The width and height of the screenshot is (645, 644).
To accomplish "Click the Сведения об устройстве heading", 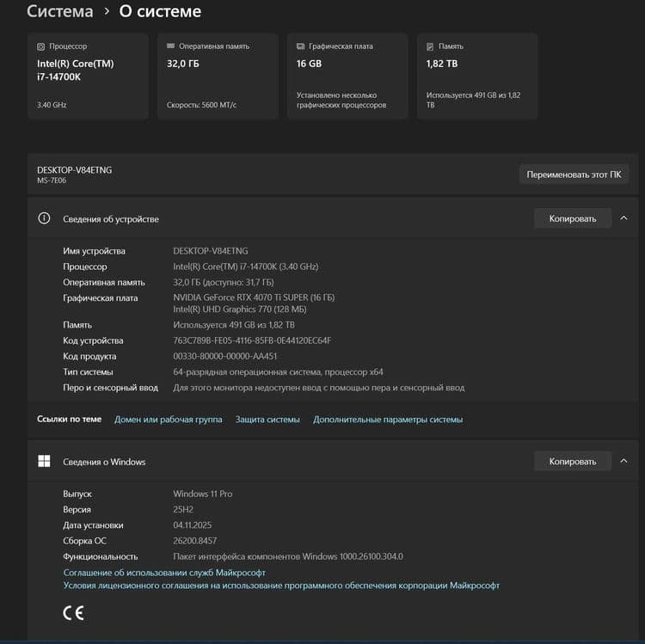I will [111, 218].
